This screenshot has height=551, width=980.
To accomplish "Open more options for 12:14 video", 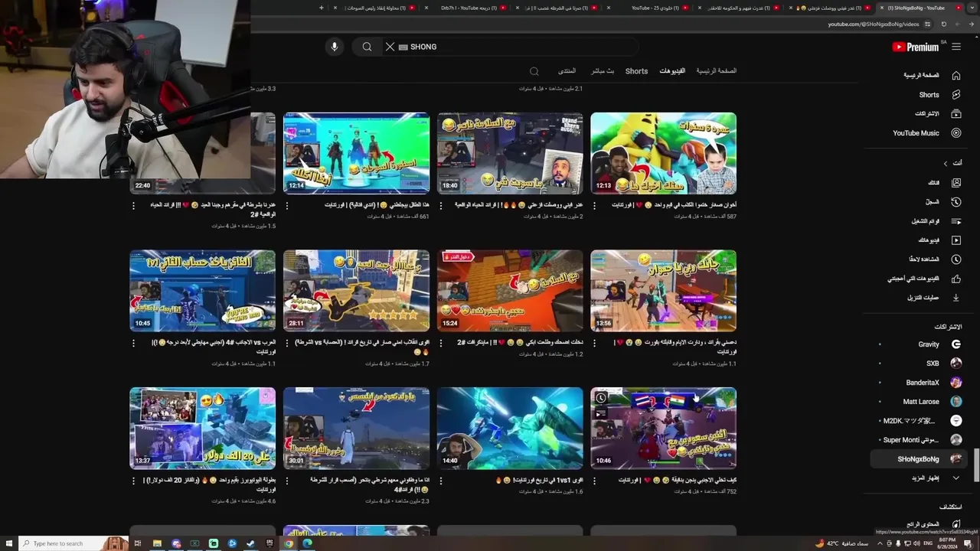I will point(287,206).
